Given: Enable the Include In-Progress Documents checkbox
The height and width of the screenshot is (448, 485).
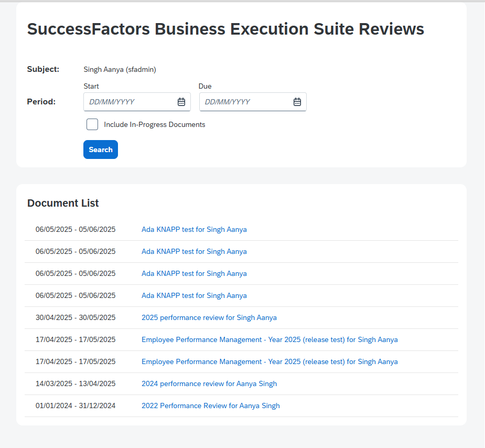Looking at the screenshot, I should click(92, 124).
